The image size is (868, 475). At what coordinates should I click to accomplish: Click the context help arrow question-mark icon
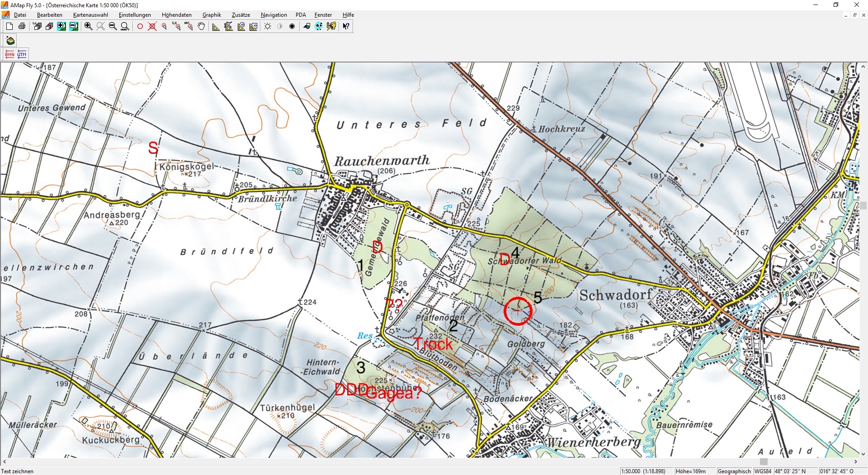tap(346, 26)
